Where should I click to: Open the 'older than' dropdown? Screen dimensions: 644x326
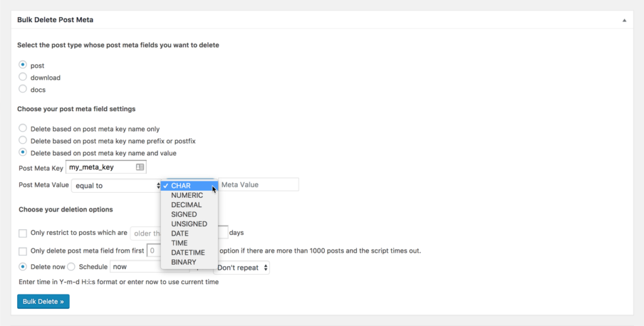tap(146, 233)
